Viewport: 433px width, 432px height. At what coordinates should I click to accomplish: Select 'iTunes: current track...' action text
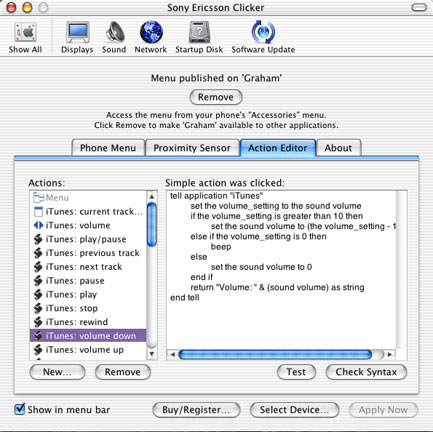point(94,212)
